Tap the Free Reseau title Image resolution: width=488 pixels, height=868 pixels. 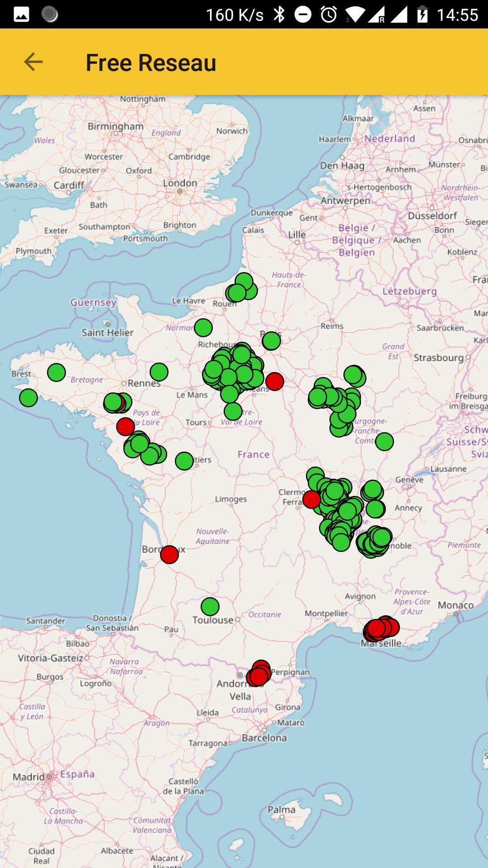151,62
